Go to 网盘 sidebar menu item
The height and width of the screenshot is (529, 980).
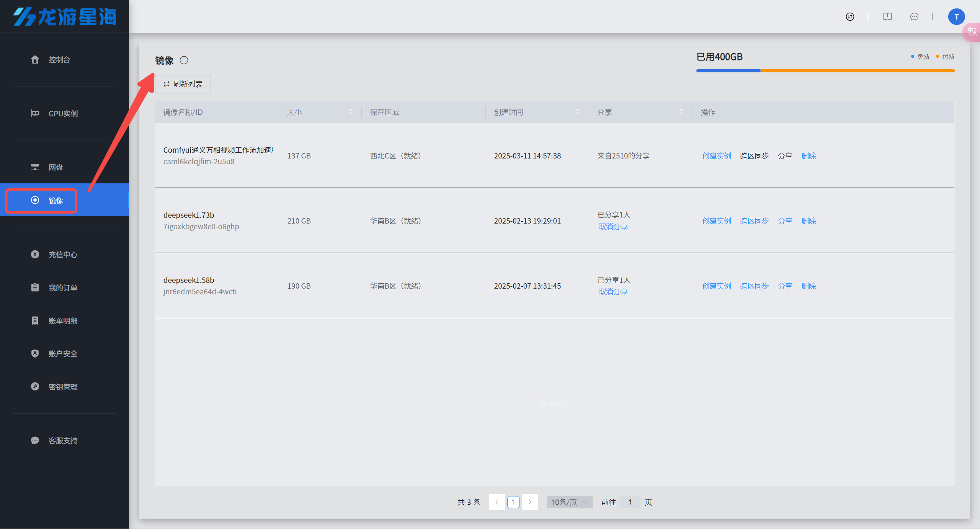[x=56, y=167]
